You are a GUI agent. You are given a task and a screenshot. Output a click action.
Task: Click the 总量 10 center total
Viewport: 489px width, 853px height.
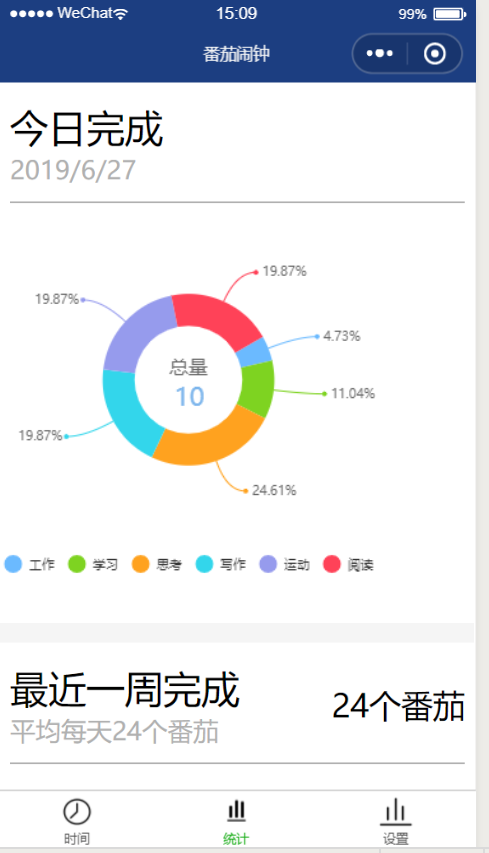(x=189, y=382)
